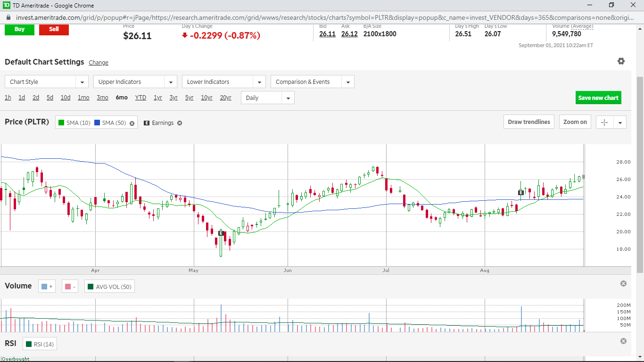Open the Upper Indicators dropdown
The image size is (644, 362).
tap(135, 82)
